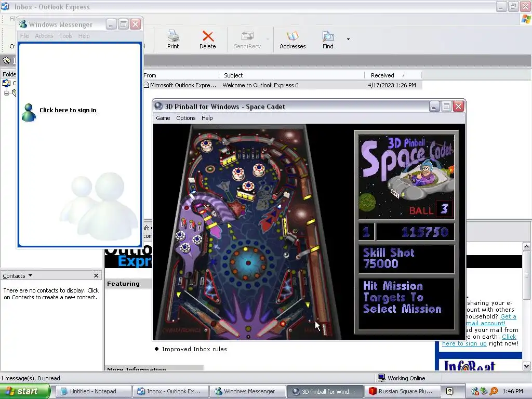
Task: Click the pinball score display showing 115750
Action: [x=415, y=232]
